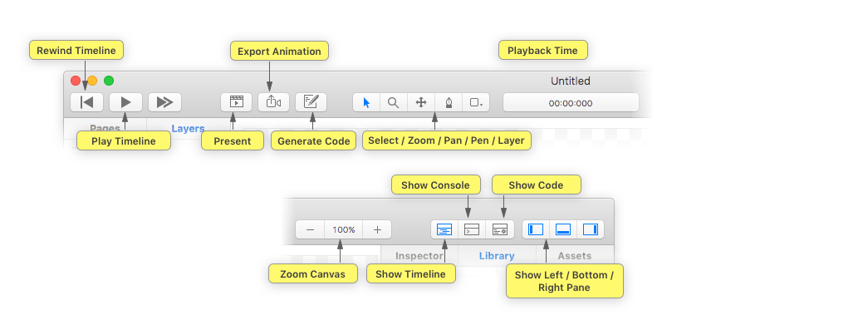This screenshot has height=320, width=868.
Task: Zoom in canvas with plus button
Action: click(x=377, y=229)
